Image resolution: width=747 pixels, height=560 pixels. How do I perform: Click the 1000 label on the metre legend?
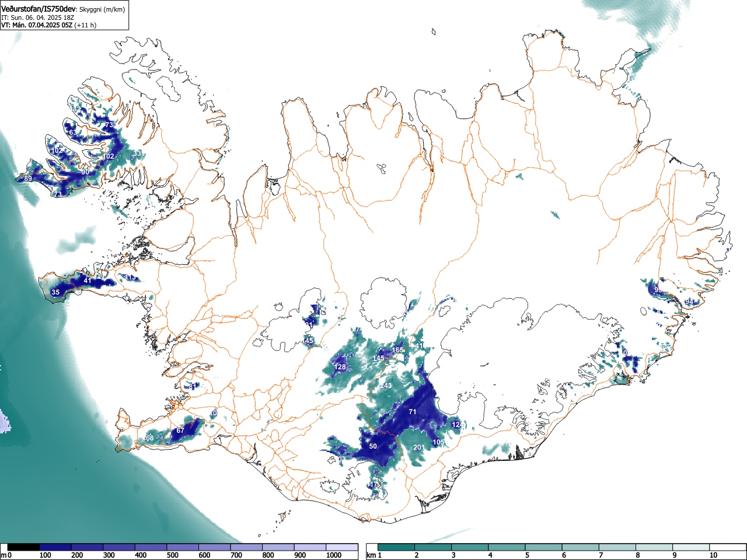(333, 555)
